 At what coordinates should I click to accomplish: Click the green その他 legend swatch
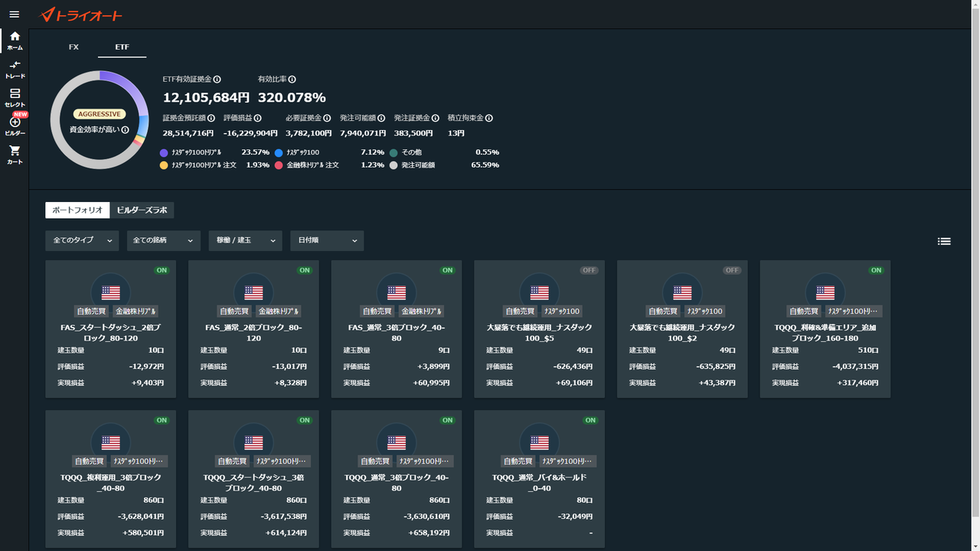[x=394, y=153]
